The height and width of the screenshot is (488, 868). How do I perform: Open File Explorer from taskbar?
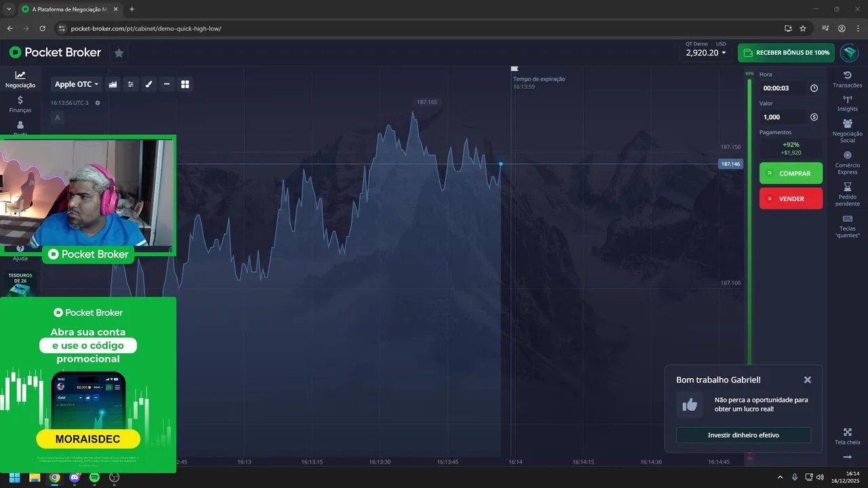35,477
